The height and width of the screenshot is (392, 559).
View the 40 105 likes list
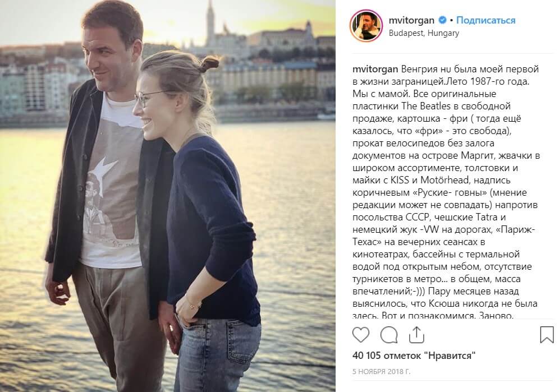414,356
